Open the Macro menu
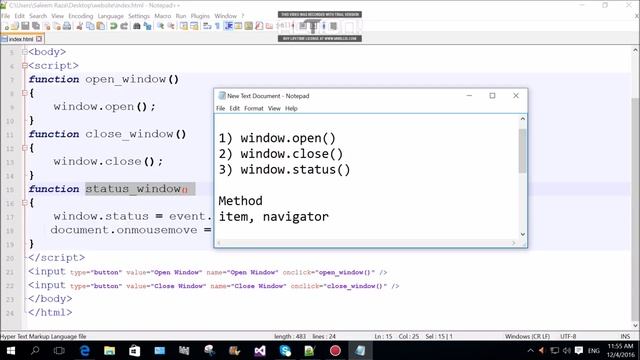Screen dimensions: 640x360 pos(162,16)
